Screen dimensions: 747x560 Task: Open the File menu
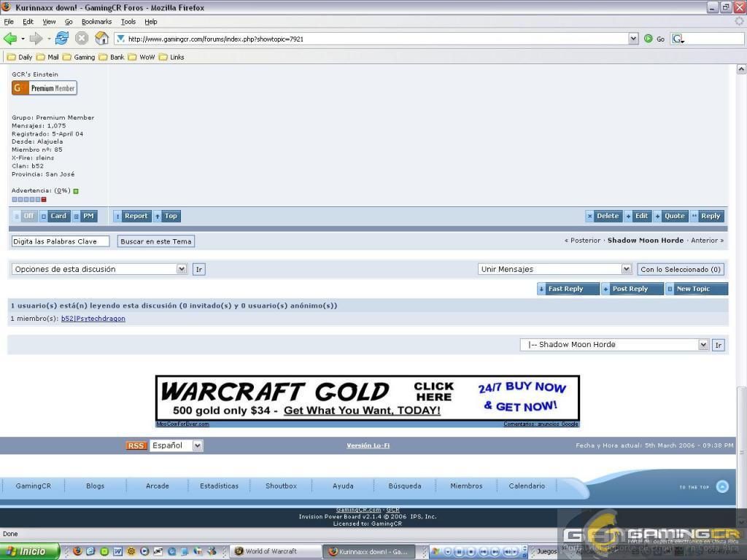pos(9,22)
